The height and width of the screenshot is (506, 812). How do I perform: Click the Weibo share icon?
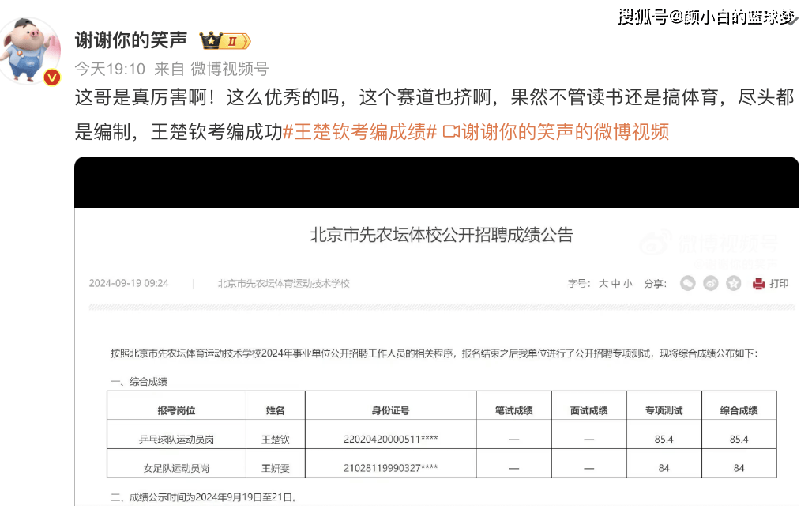coord(711,283)
